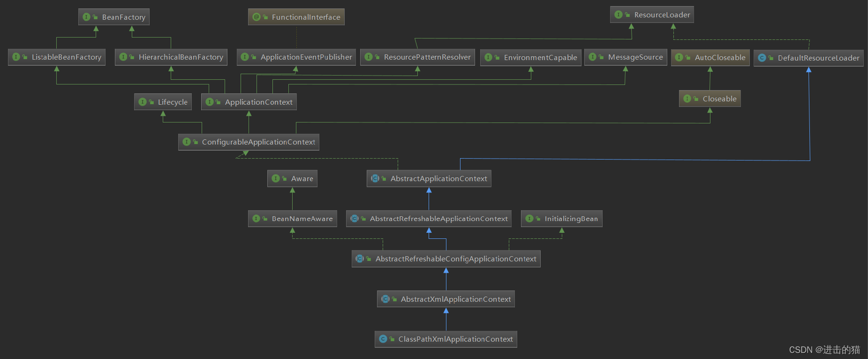
Task: Click the abstract class icon on AbstractRefreshableApplicationContext
Action: pos(354,219)
